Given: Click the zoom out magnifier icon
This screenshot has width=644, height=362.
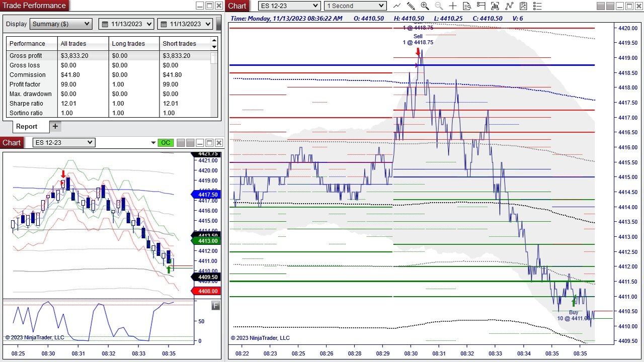Looking at the screenshot, I should pyautogui.click(x=439, y=6).
